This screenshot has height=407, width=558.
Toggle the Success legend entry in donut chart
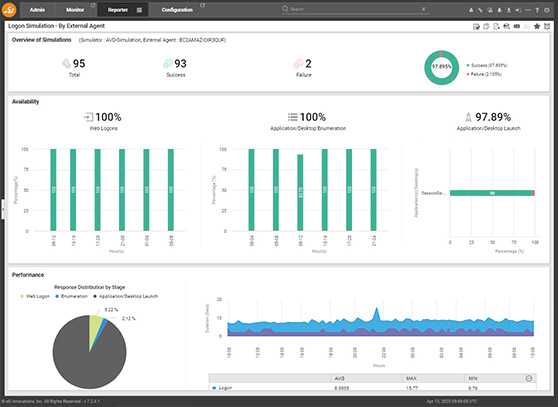(487, 65)
